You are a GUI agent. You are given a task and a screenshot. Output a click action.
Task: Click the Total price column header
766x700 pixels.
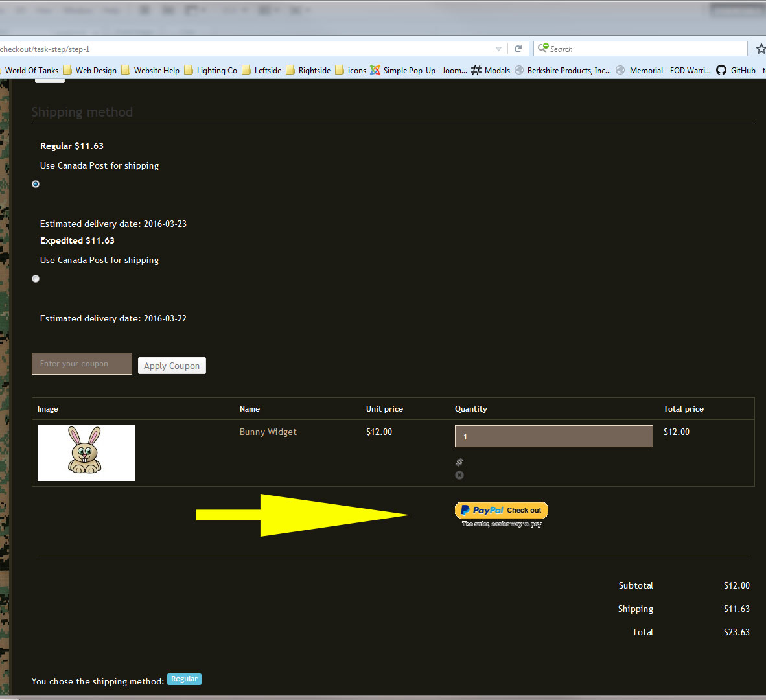tap(684, 409)
